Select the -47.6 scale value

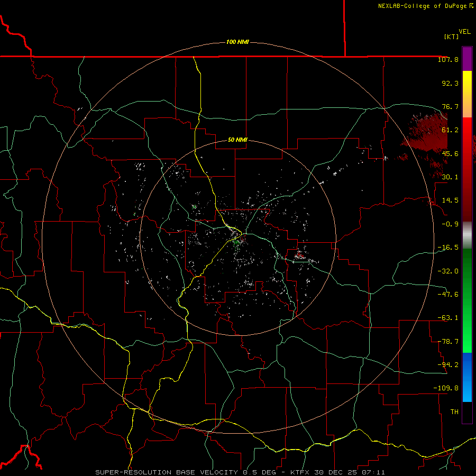[448, 295]
